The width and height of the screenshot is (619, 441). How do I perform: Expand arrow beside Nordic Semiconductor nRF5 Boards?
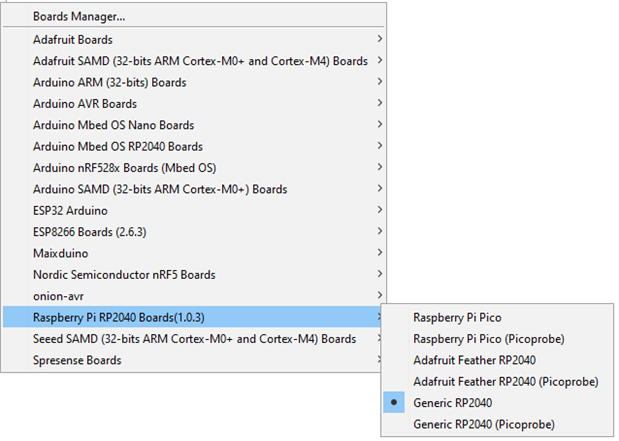(380, 273)
